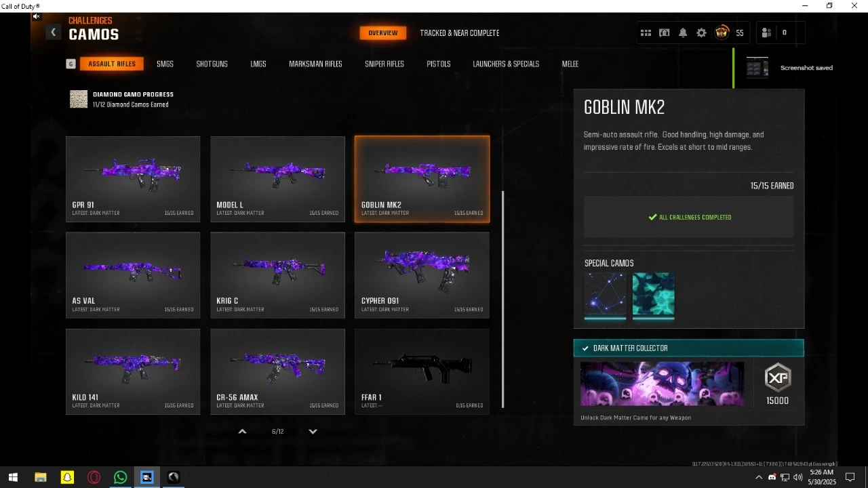This screenshot has height=488, width=868.
Task: Select the teal special camo swatch
Action: 653,295
